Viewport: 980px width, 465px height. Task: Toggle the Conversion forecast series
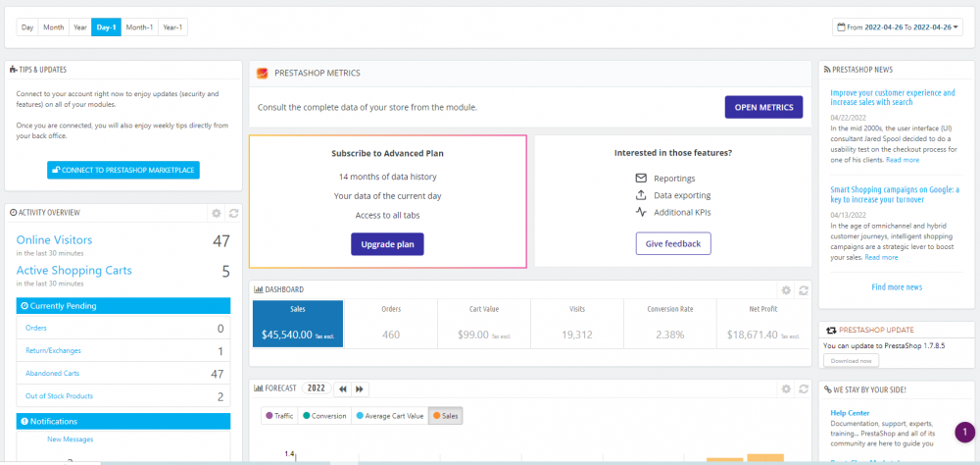tap(324, 416)
